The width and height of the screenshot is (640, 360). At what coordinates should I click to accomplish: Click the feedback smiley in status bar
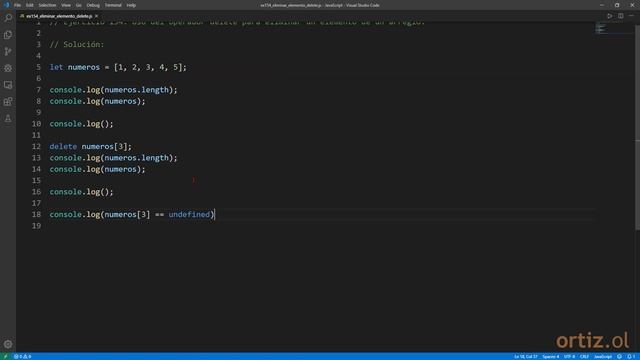pyautogui.click(x=619, y=357)
